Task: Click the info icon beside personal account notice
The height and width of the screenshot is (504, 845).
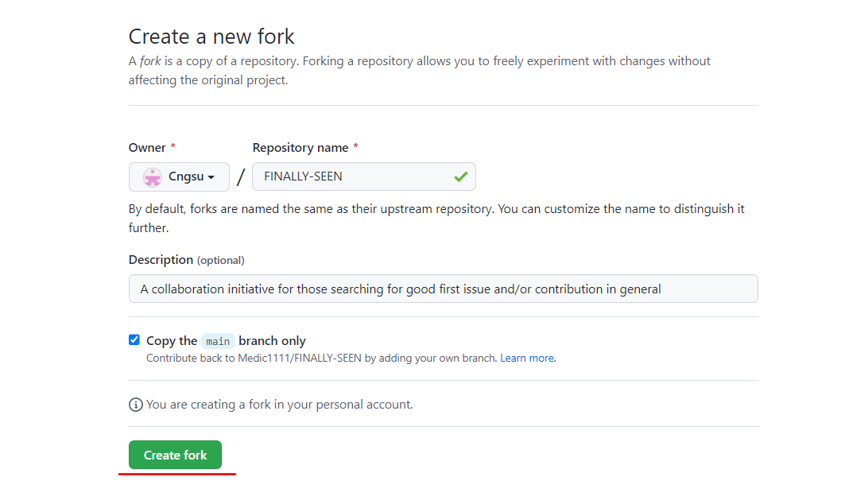Action: 136,405
